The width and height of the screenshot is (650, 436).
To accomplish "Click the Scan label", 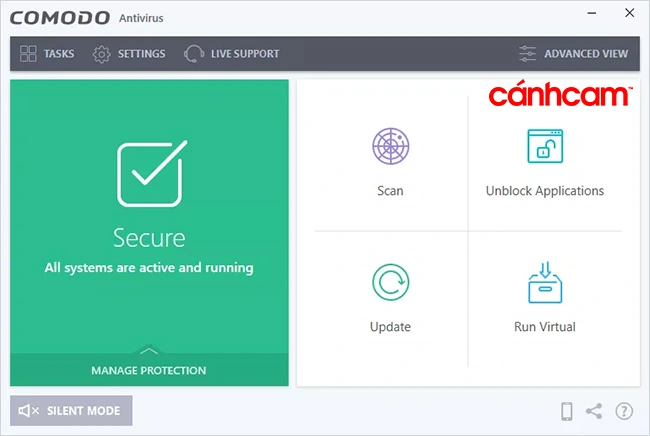I will tap(390, 191).
